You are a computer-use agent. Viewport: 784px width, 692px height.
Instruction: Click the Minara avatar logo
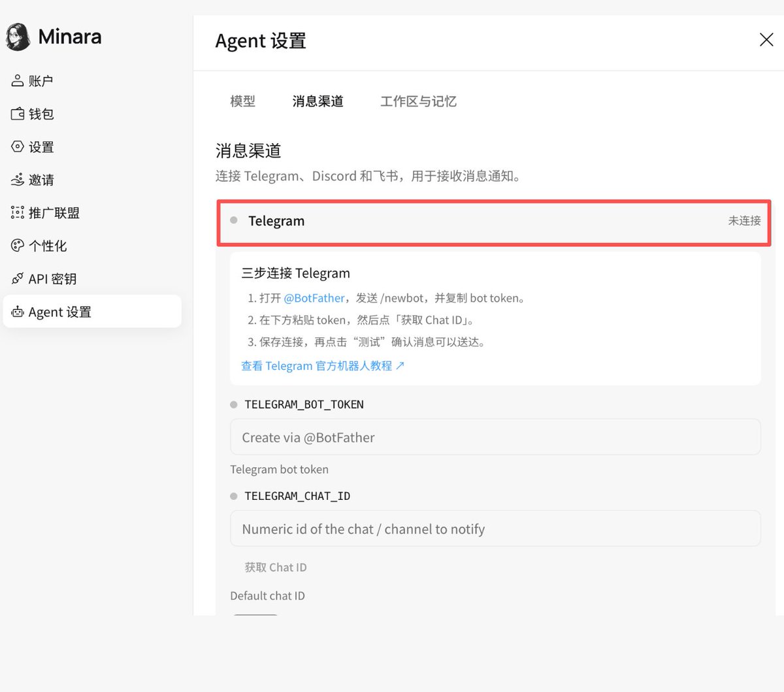pyautogui.click(x=18, y=37)
